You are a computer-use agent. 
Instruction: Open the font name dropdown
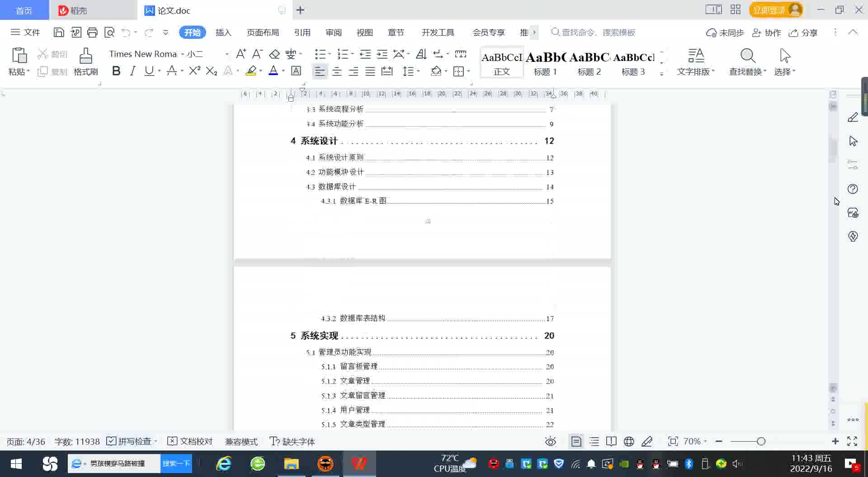(x=182, y=54)
